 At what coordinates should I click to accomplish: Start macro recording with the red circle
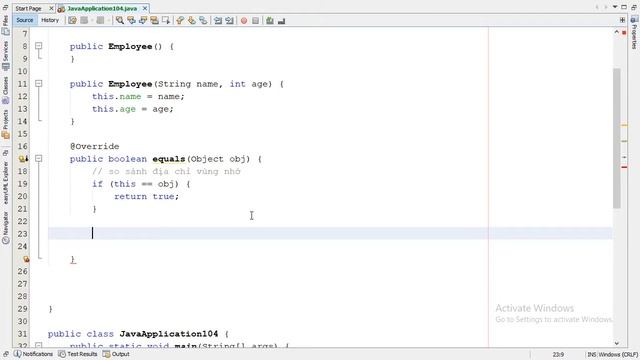coord(244,20)
